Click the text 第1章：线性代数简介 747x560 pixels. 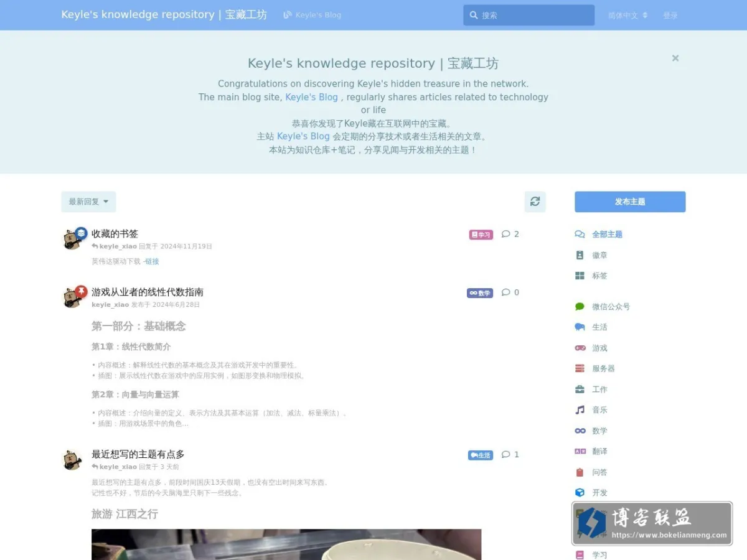(x=131, y=347)
